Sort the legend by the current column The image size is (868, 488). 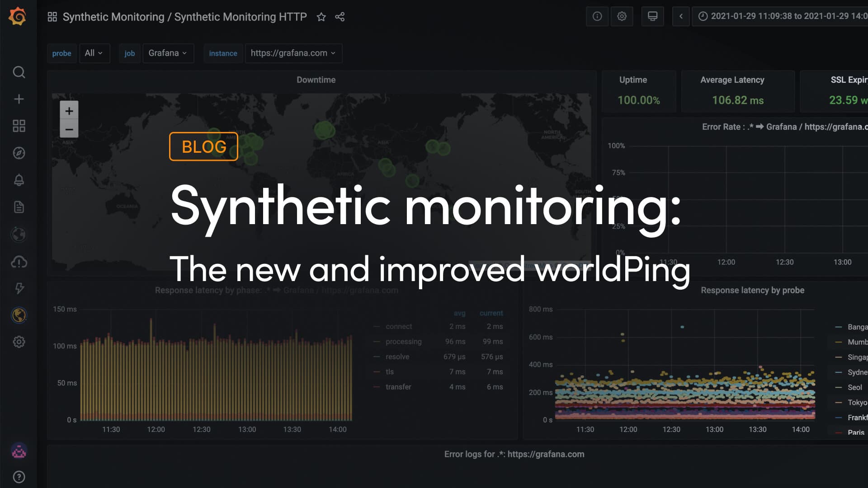coord(491,313)
